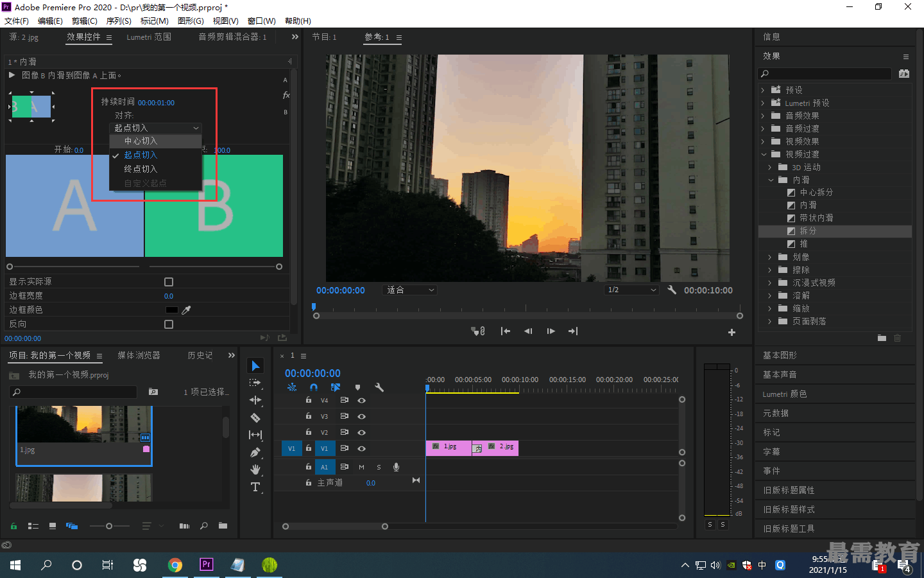Open the 基本图形 panel

click(780, 355)
